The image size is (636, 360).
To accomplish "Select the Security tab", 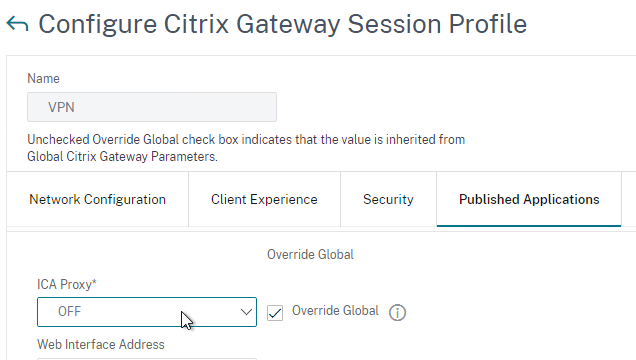I will 388,199.
